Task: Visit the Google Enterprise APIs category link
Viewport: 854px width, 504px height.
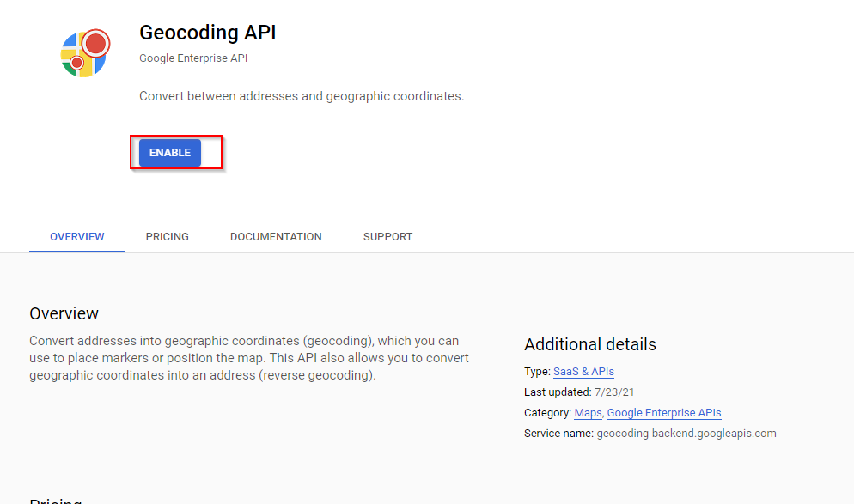Action: coord(664,413)
